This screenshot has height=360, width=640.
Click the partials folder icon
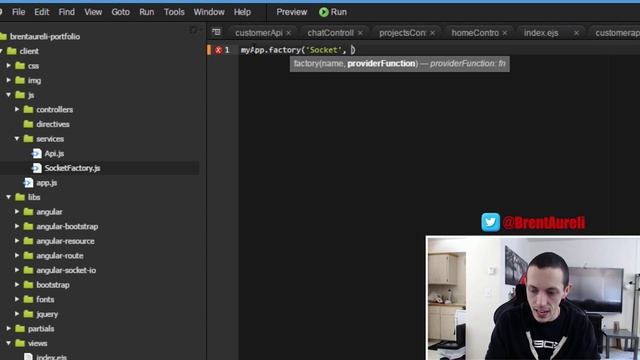point(20,329)
